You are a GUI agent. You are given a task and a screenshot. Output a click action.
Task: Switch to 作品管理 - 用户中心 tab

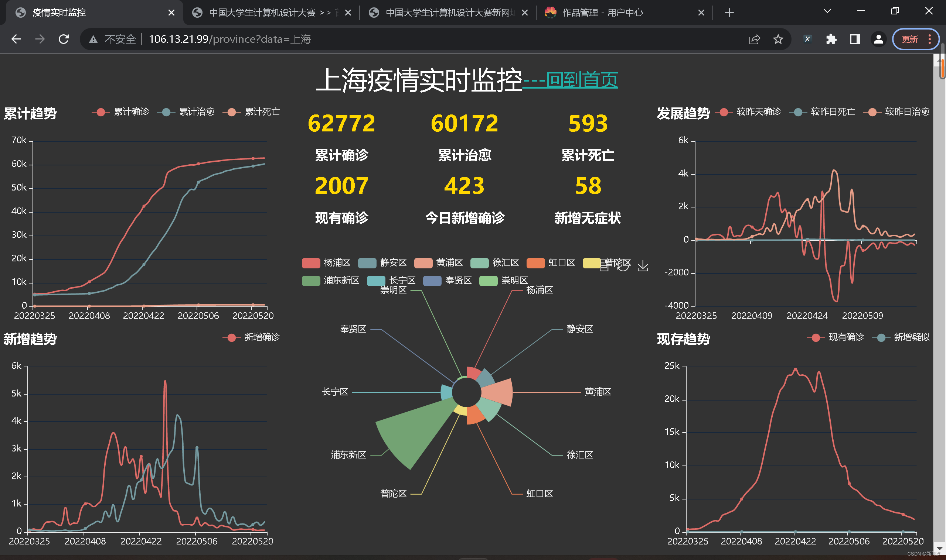tap(602, 13)
